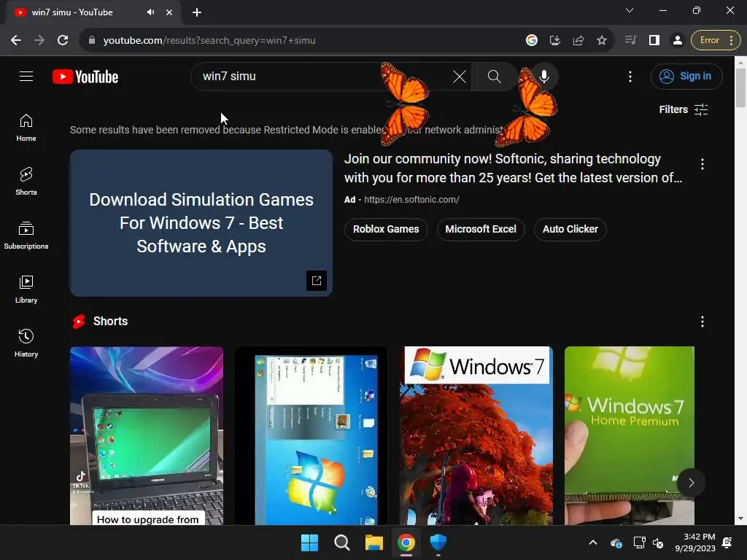The width and height of the screenshot is (747, 560).
Task: Open Chrome side panel
Action: coord(654,41)
